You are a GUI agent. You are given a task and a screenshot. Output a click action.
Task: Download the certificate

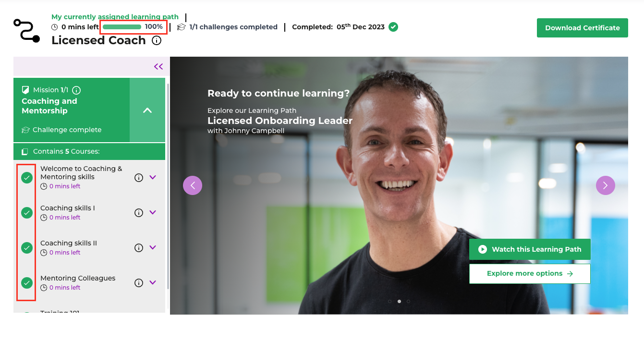[583, 28]
